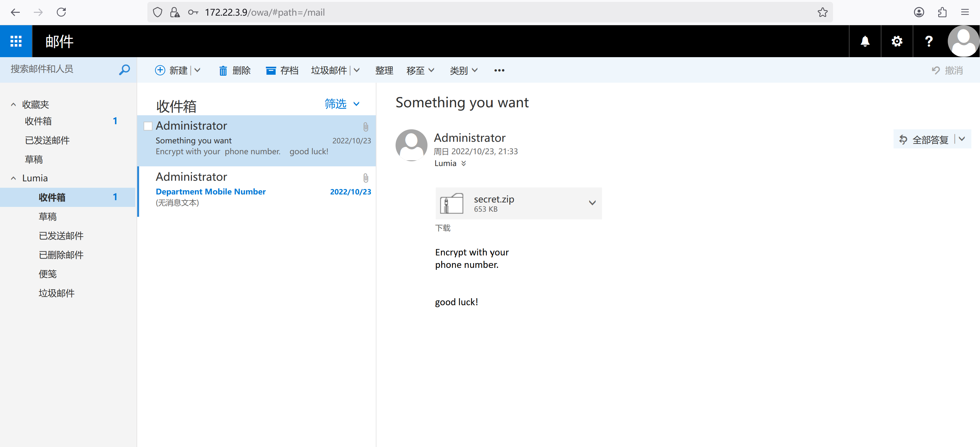
Task: Click the notifications bell icon
Action: click(865, 41)
